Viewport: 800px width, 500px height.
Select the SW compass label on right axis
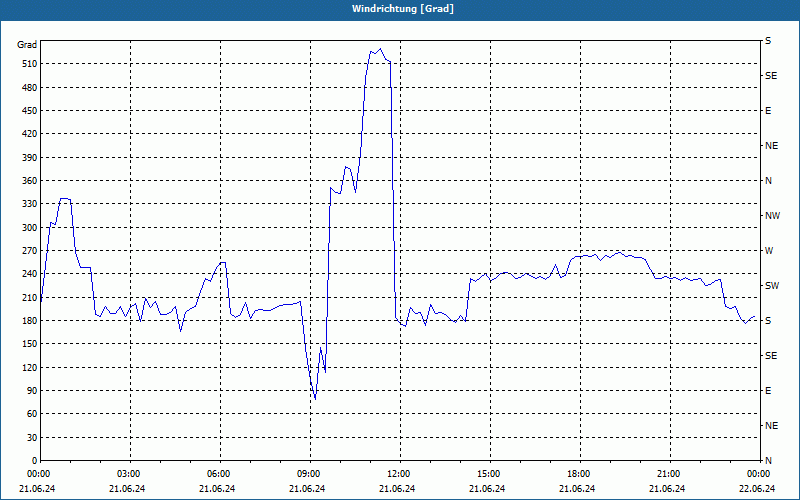pos(772,286)
